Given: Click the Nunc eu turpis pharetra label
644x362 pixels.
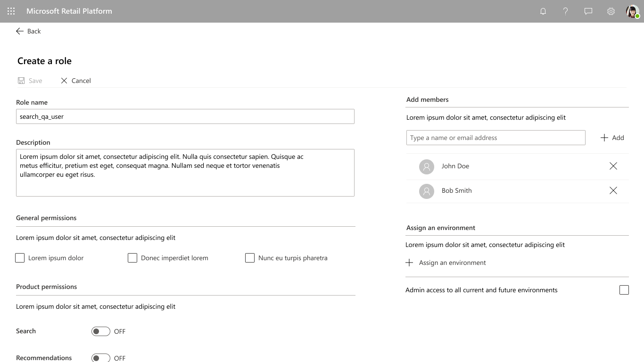Looking at the screenshot, I should [x=293, y=258].
